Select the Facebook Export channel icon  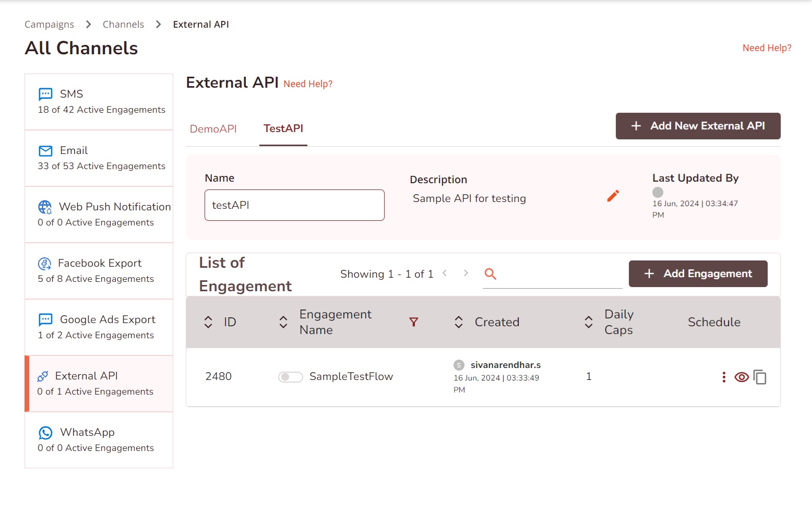pos(45,264)
